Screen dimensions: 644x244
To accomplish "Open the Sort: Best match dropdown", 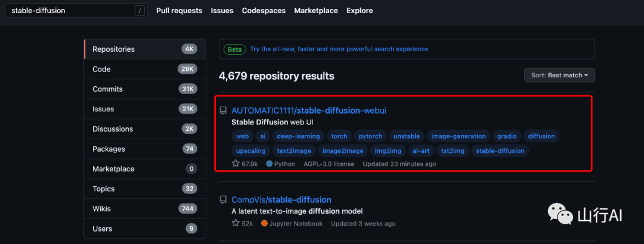I will [x=559, y=75].
